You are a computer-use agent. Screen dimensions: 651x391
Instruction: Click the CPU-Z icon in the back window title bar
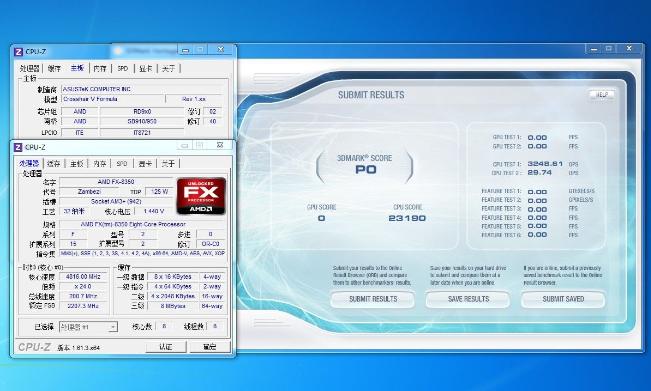[x=18, y=52]
